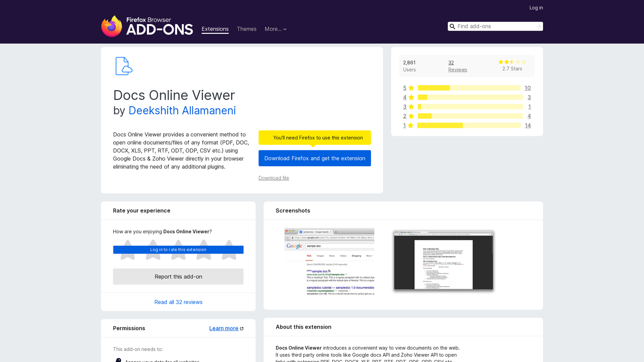Click the star icon in the 2-star row
This screenshot has width=644, height=362.
coord(411,116)
